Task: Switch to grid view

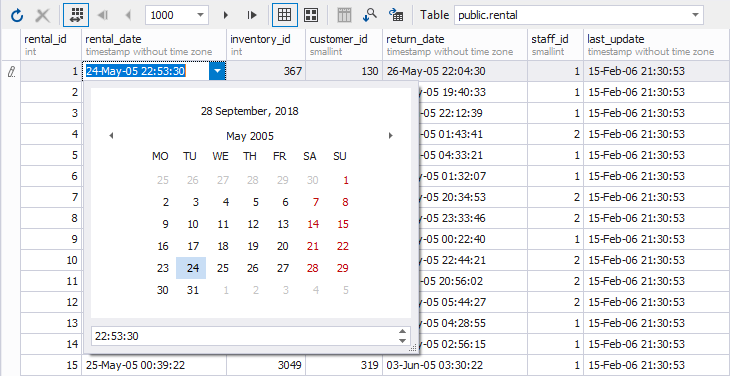Action: pos(285,15)
